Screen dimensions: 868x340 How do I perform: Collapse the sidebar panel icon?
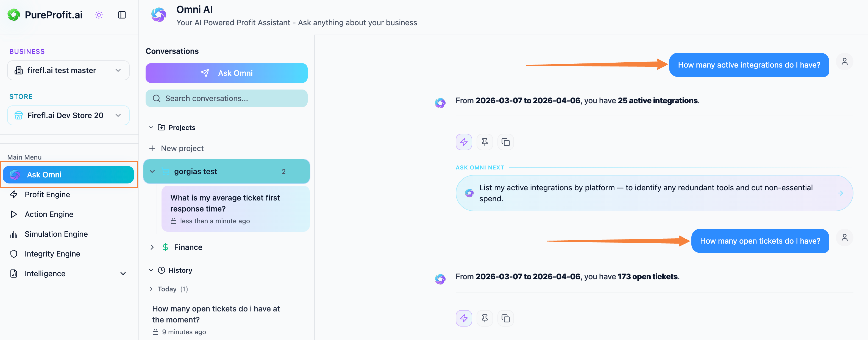(x=122, y=15)
